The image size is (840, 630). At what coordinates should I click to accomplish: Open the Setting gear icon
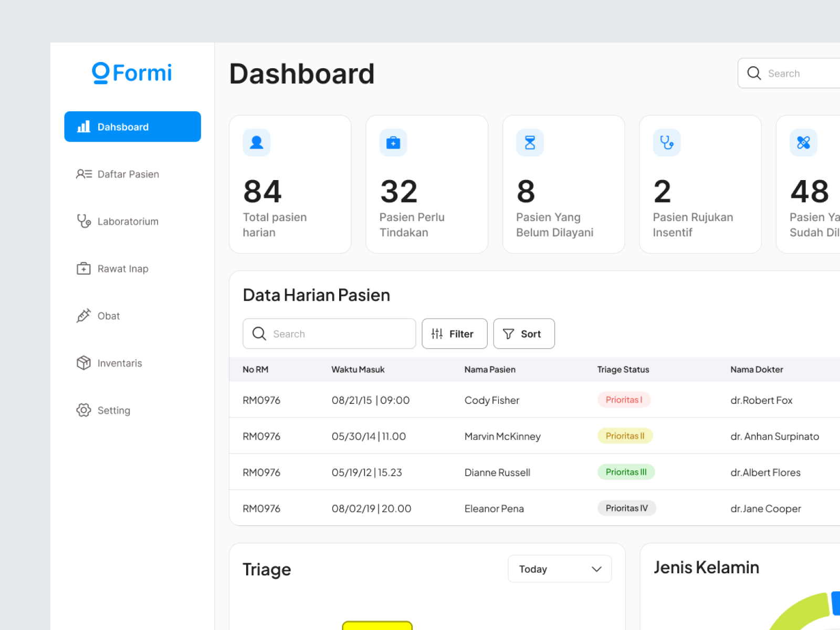(84, 410)
